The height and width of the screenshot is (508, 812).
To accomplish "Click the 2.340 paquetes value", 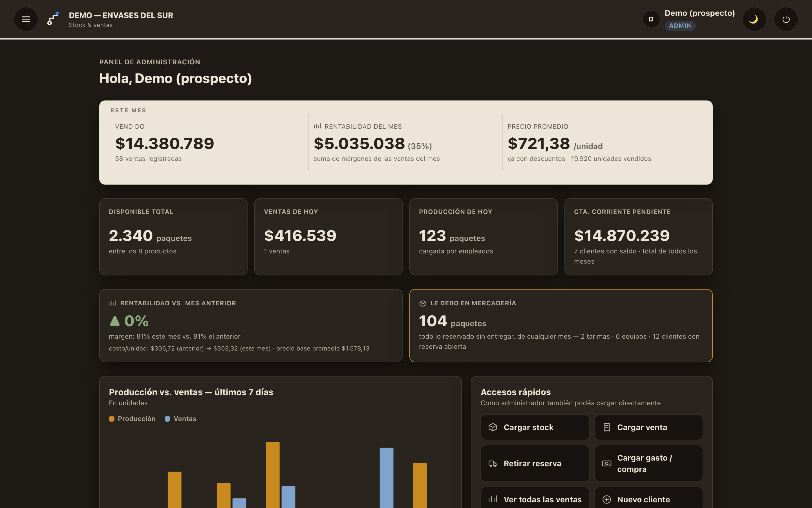I will tap(150, 236).
